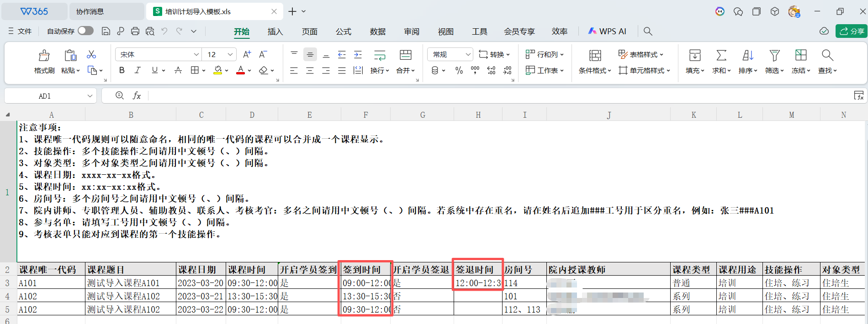Click the eraser clear formatting icon
Image resolution: width=868 pixels, height=324 pixels.
coord(263,70)
